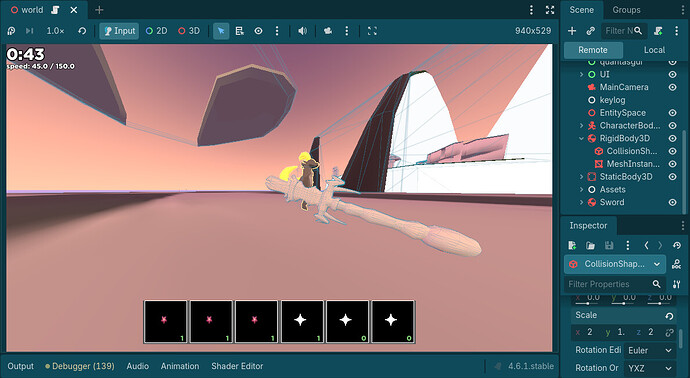Select the MeshInstance node in the tree
Image resolution: width=690 pixels, height=378 pixels.
click(x=633, y=164)
